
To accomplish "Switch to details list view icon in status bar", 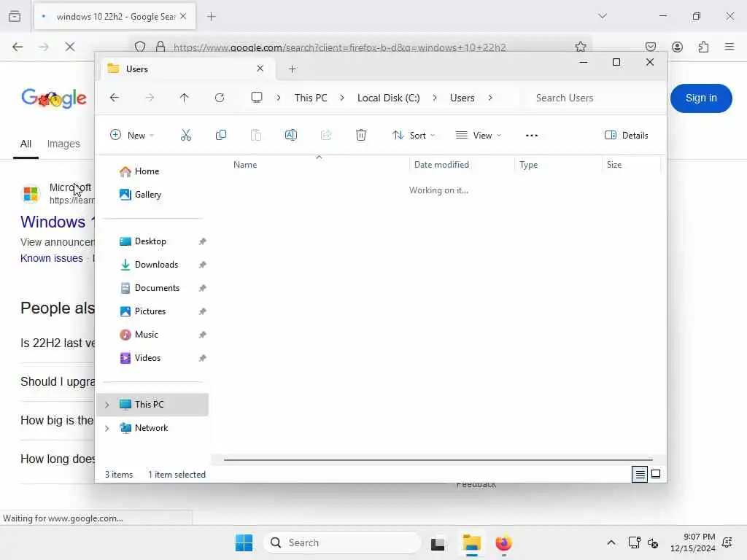I will (x=640, y=474).
